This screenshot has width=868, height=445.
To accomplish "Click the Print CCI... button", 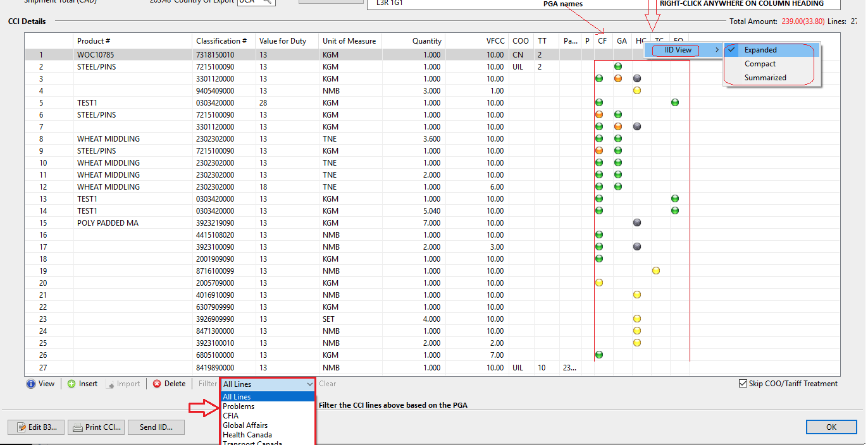I will 96,427.
